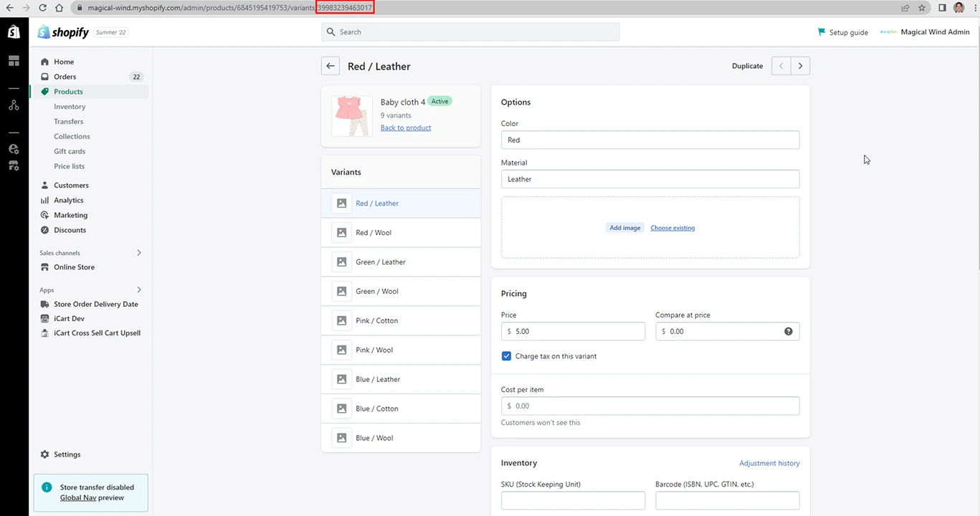Click the Products tag icon

(45, 92)
